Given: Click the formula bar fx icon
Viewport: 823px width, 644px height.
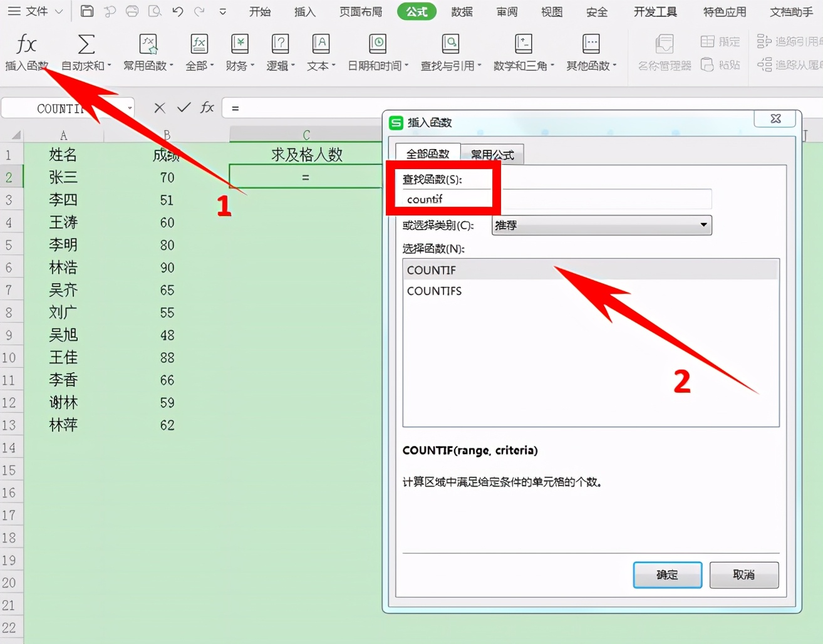Looking at the screenshot, I should (207, 108).
